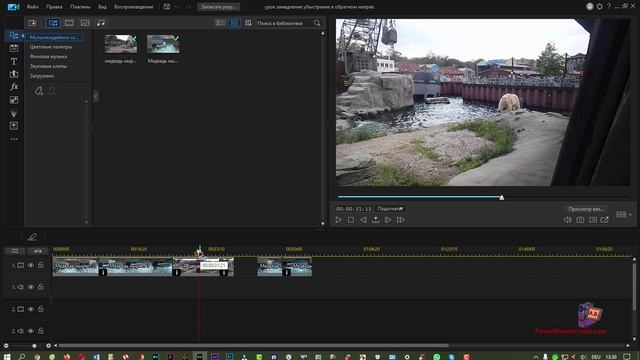Viewport: 640px width, 360px height.
Task: Lock video track 1
Action: pyautogui.click(x=41, y=265)
